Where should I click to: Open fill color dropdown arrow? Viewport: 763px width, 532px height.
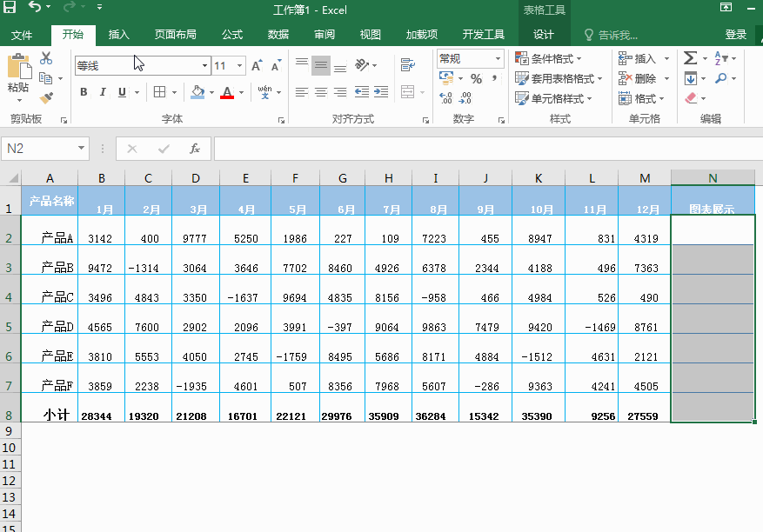[x=211, y=92]
